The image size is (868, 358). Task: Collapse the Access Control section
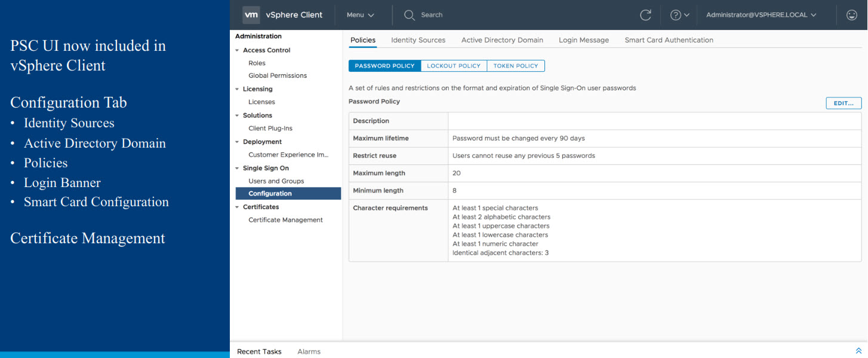tap(237, 50)
